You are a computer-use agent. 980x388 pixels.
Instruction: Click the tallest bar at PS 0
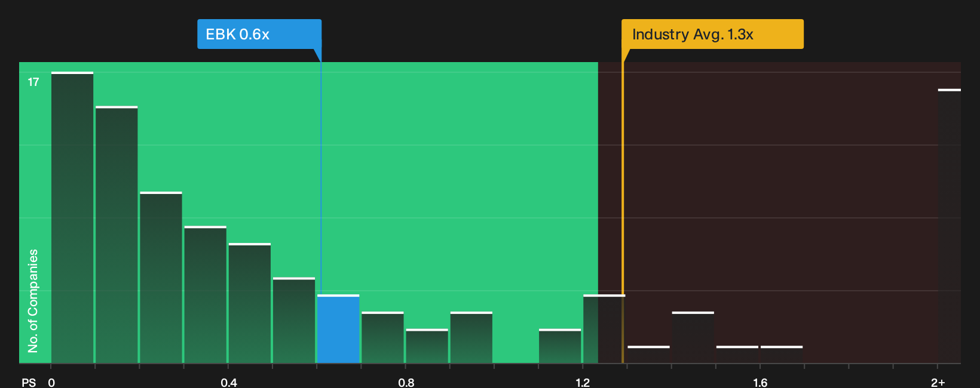point(72,217)
